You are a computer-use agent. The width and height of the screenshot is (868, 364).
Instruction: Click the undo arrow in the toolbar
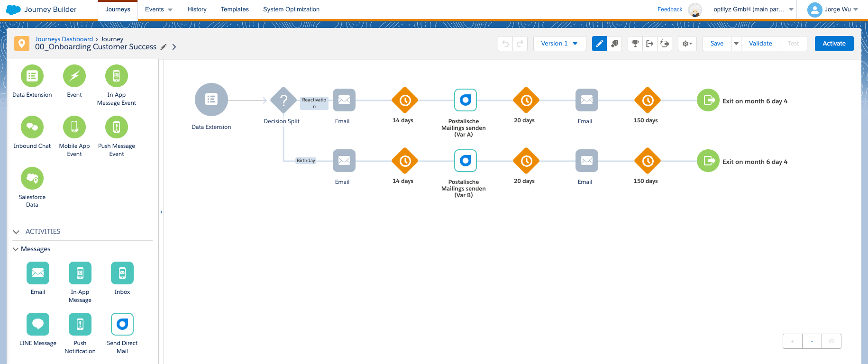[505, 44]
